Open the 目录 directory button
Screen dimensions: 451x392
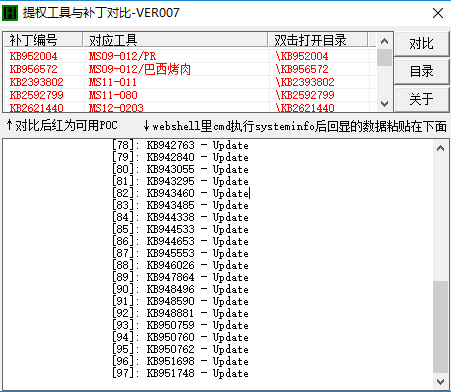coord(421,71)
